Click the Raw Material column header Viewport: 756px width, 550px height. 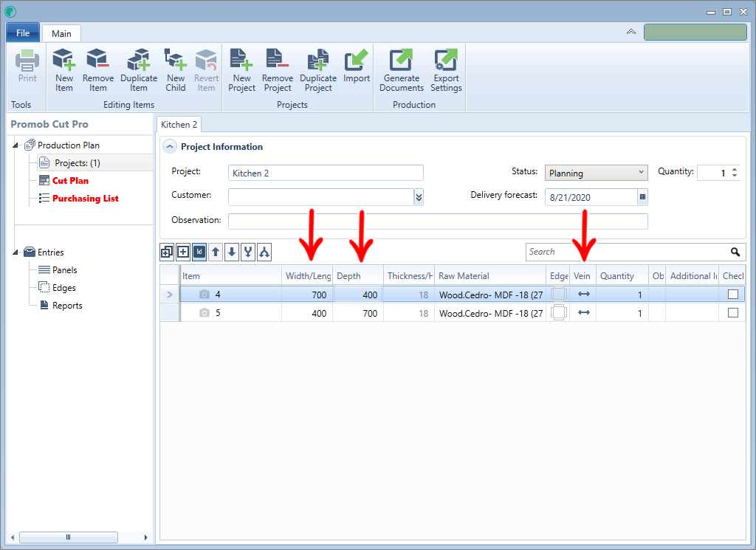pos(490,275)
